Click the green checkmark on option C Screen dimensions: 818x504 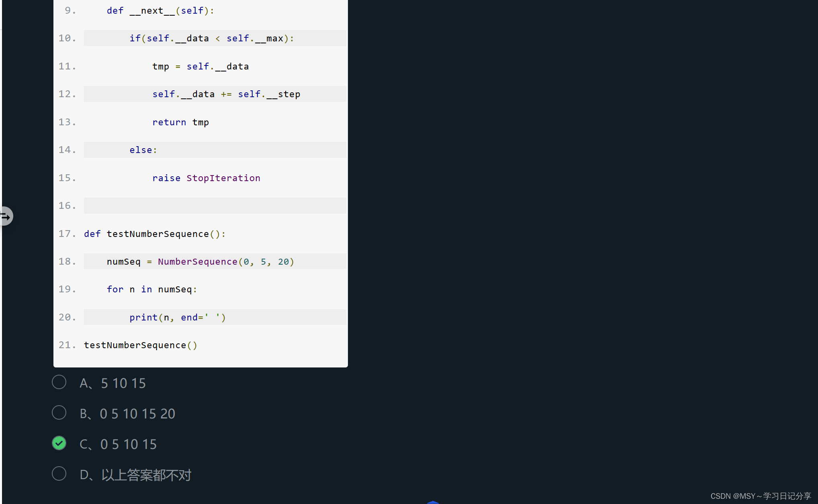point(59,443)
